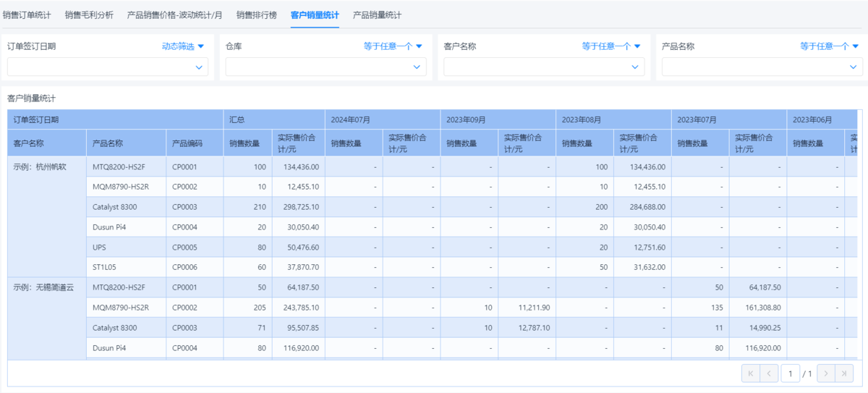Click the ST1L05 product cell
The width and height of the screenshot is (868, 393).
126,267
